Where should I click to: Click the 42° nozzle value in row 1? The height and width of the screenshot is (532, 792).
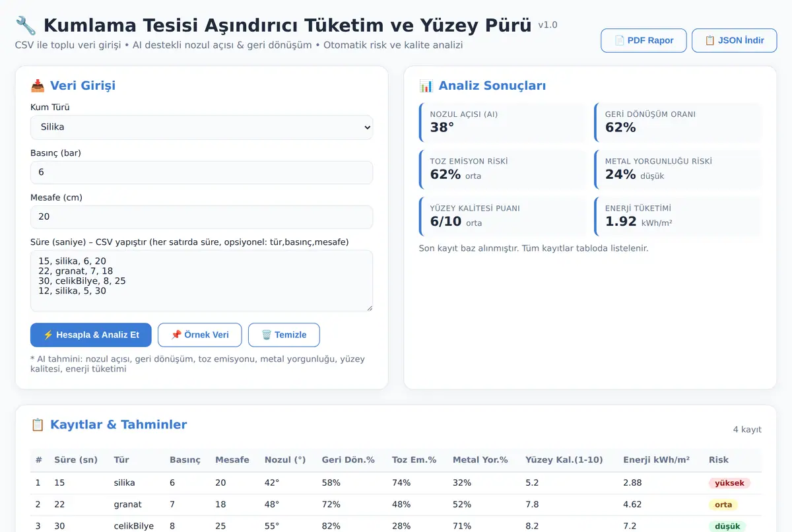272,483
